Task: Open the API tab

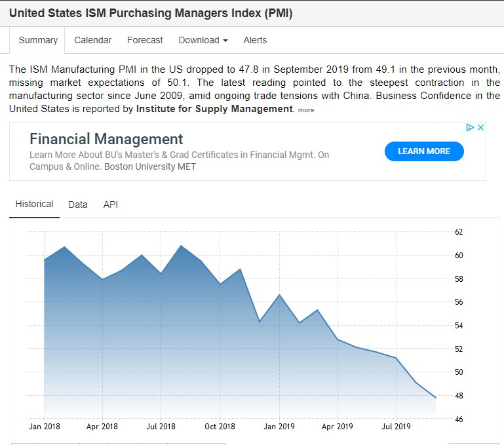Action: (111, 204)
